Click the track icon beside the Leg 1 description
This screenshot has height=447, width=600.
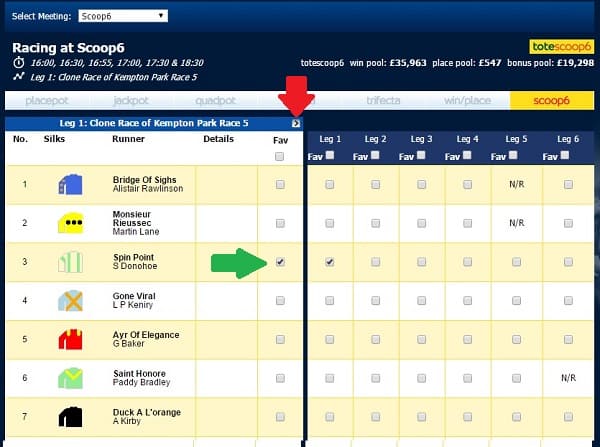(x=18, y=77)
